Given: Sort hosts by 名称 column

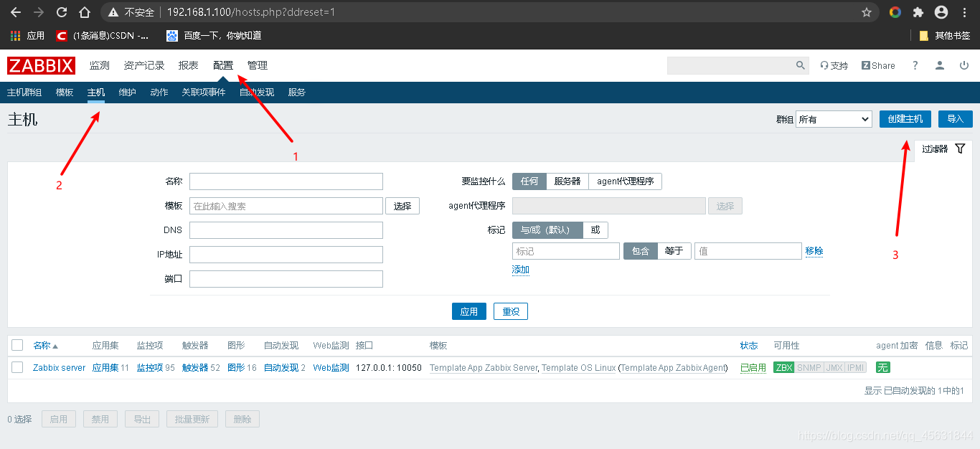Looking at the screenshot, I should pos(45,345).
